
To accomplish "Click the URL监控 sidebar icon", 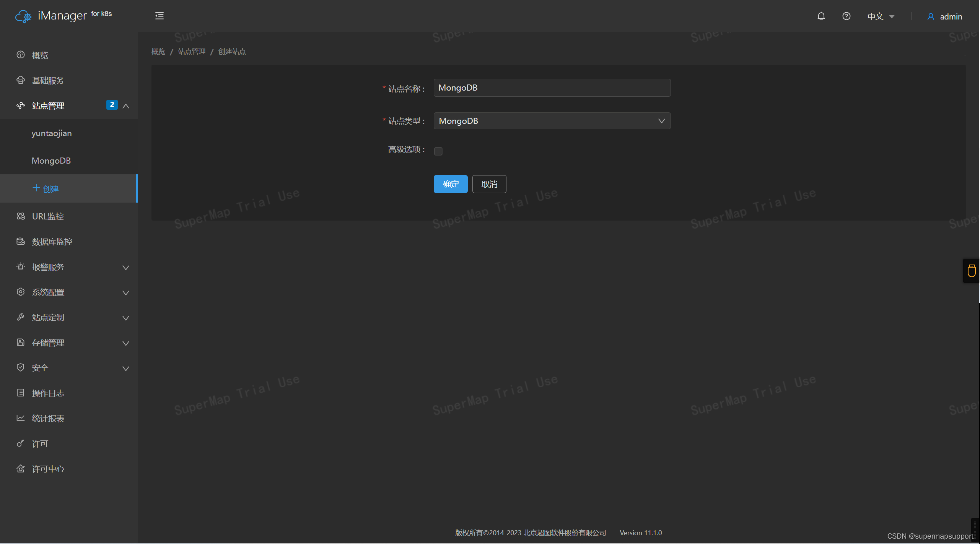I will point(21,216).
